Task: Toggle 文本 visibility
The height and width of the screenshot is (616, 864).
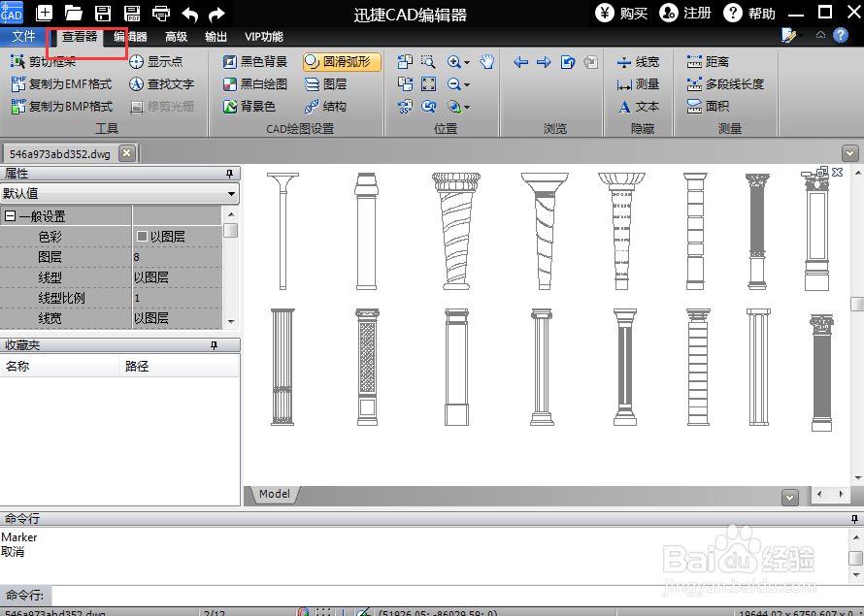Action: pyautogui.click(x=638, y=107)
